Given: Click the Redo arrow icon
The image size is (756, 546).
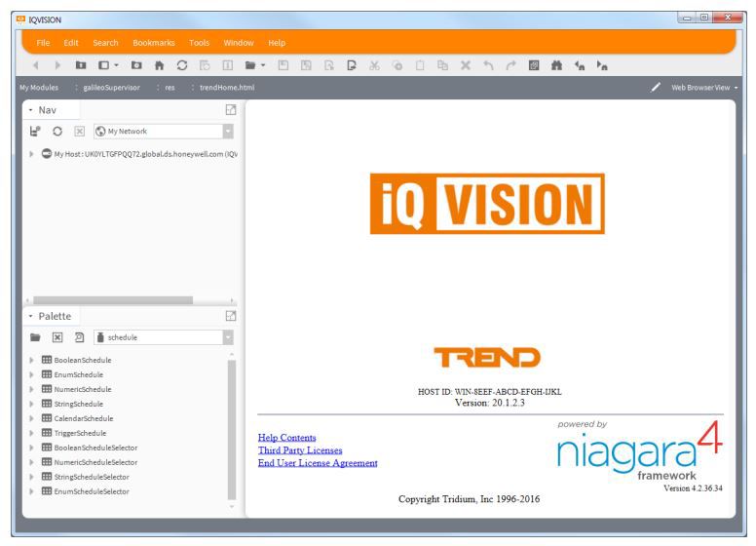Looking at the screenshot, I should pyautogui.click(x=510, y=65).
